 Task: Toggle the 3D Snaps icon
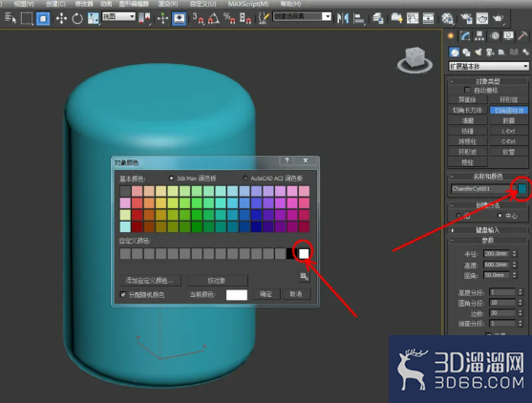[x=198, y=18]
